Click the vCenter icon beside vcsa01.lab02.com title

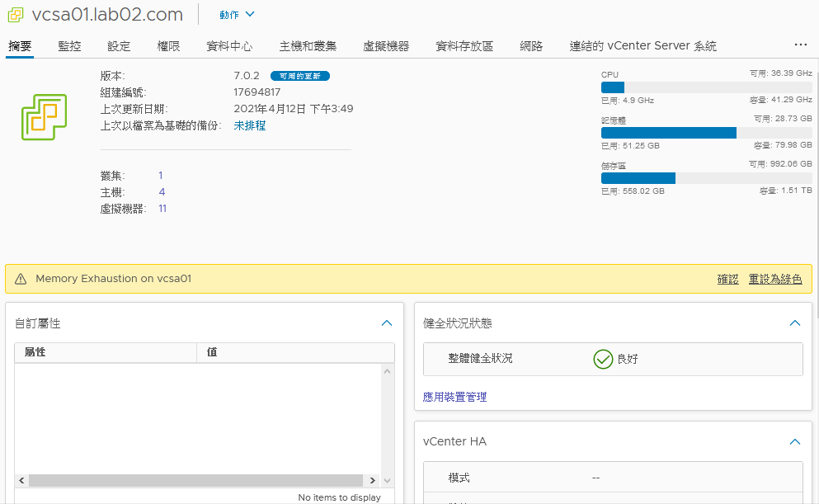tap(16, 15)
